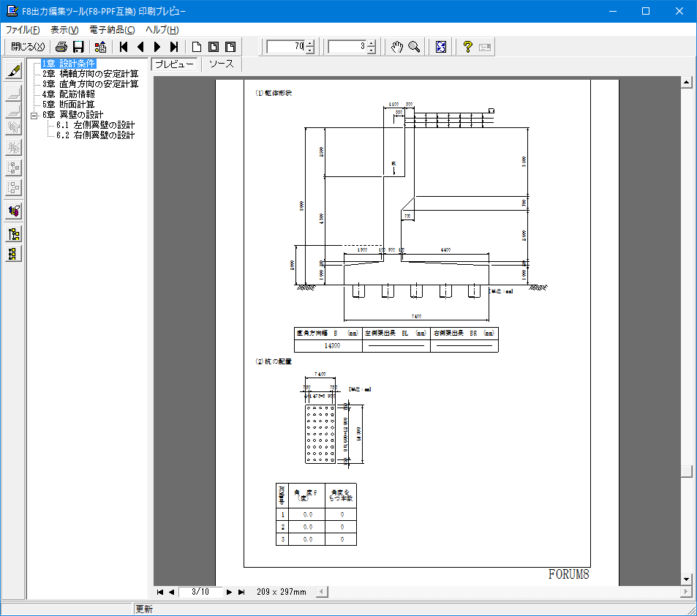Click the pencil edit icon in sidebar
This screenshot has width=697, height=616.
14,71
